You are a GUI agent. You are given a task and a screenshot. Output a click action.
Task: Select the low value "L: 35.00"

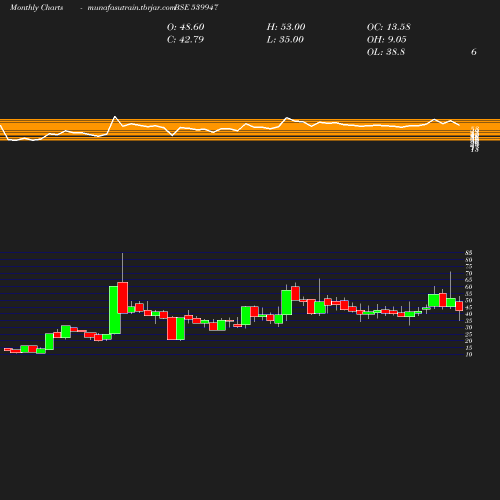[x=285, y=40]
